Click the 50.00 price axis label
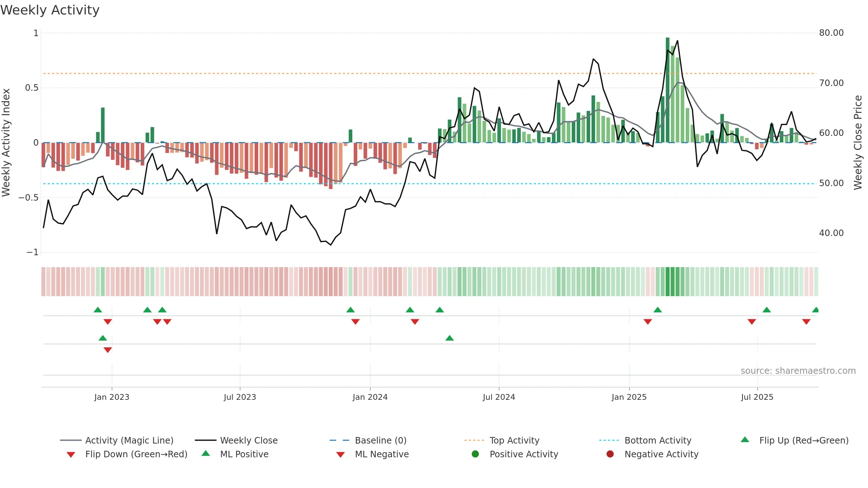 coord(831,183)
